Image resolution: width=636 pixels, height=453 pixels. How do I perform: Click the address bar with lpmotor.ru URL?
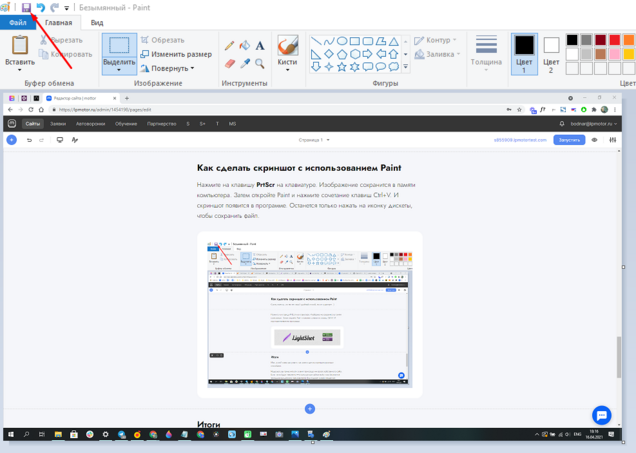[x=276, y=109]
